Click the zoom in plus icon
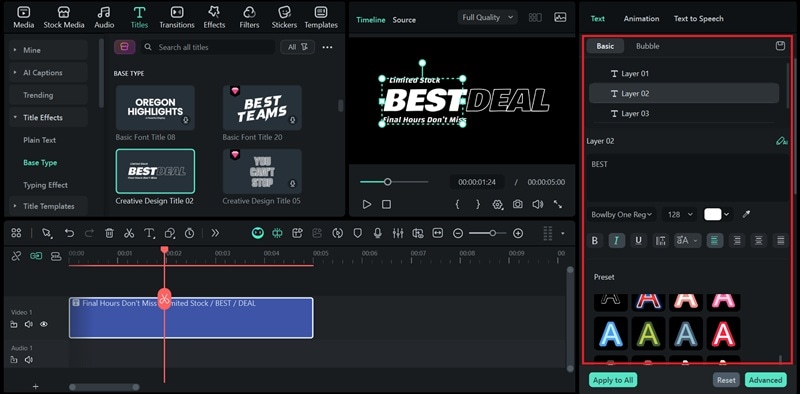Viewport: 800px width, 394px height. (x=518, y=233)
